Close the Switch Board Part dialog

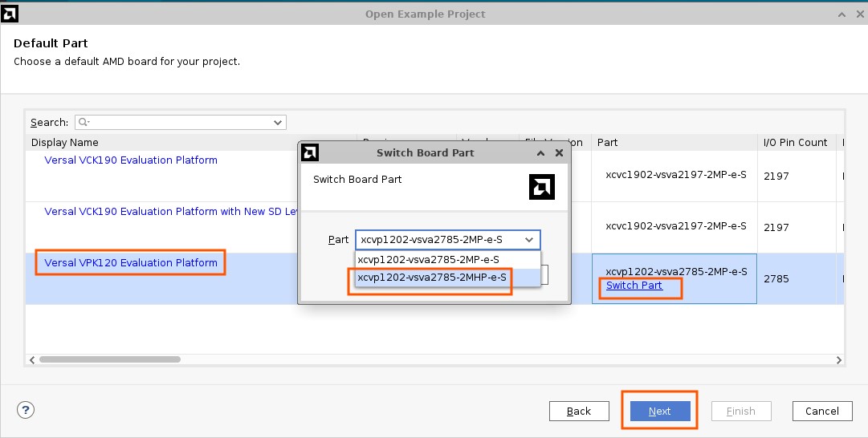click(x=559, y=152)
